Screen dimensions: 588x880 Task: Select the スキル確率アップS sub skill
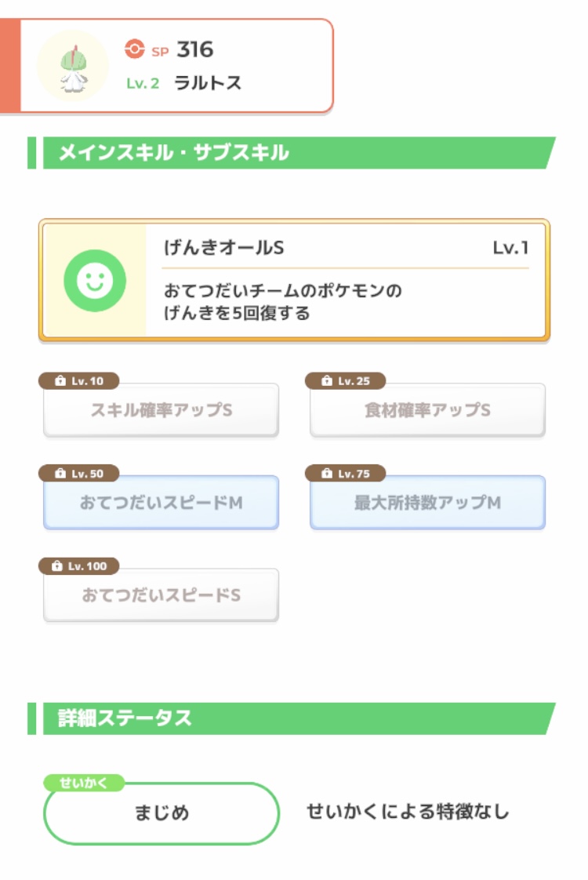[161, 410]
